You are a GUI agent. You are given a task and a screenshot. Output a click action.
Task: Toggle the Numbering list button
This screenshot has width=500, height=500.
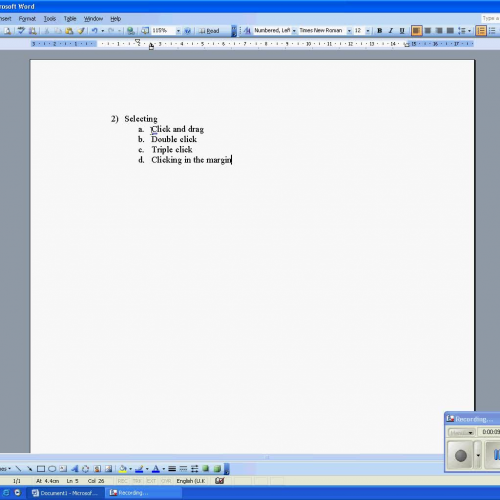coord(481,31)
